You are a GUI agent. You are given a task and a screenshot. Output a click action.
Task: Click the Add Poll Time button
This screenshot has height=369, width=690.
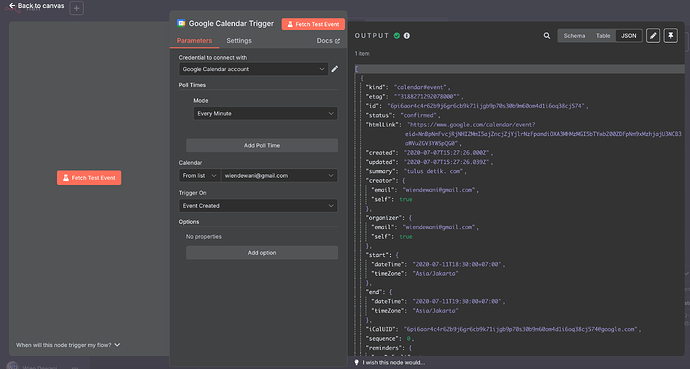pyautogui.click(x=262, y=145)
